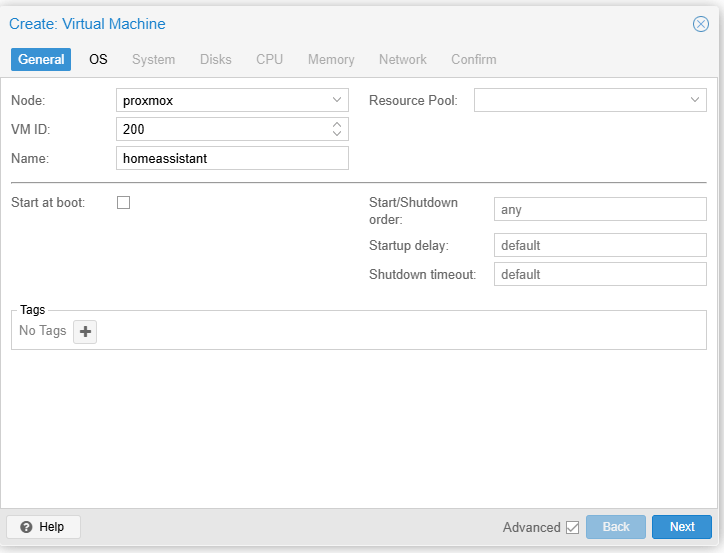Jump to the Confirm tab
724x553 pixels.
pyautogui.click(x=473, y=60)
